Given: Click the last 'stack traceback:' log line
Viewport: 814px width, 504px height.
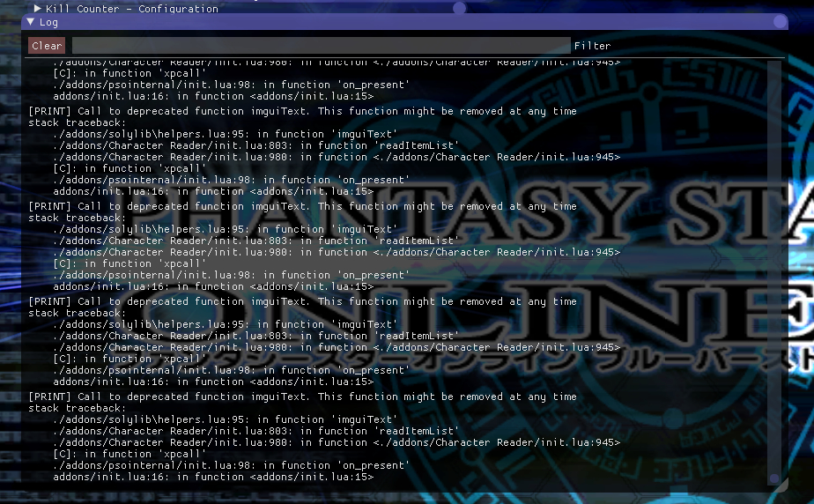Looking at the screenshot, I should [x=78, y=408].
